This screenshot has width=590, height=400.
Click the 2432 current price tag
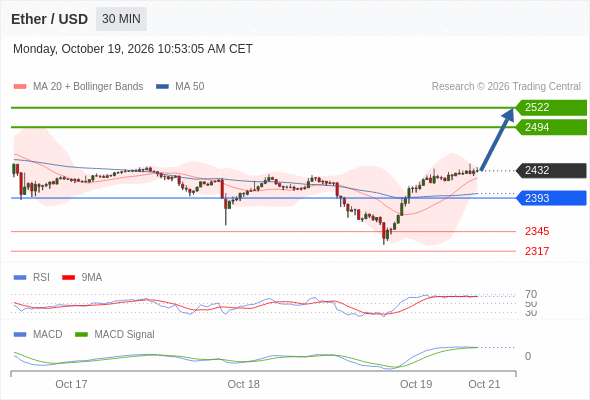point(551,170)
